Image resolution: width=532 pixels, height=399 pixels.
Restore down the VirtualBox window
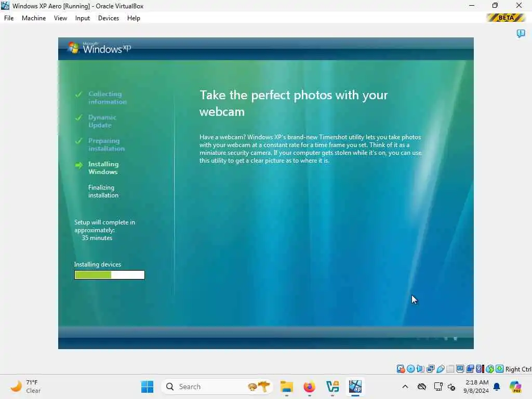click(x=495, y=5)
